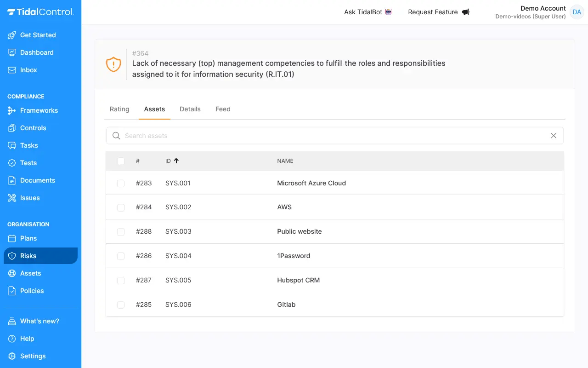Screen dimensions: 588x368
Task: Click the Dashboard chart icon
Action: click(12, 52)
